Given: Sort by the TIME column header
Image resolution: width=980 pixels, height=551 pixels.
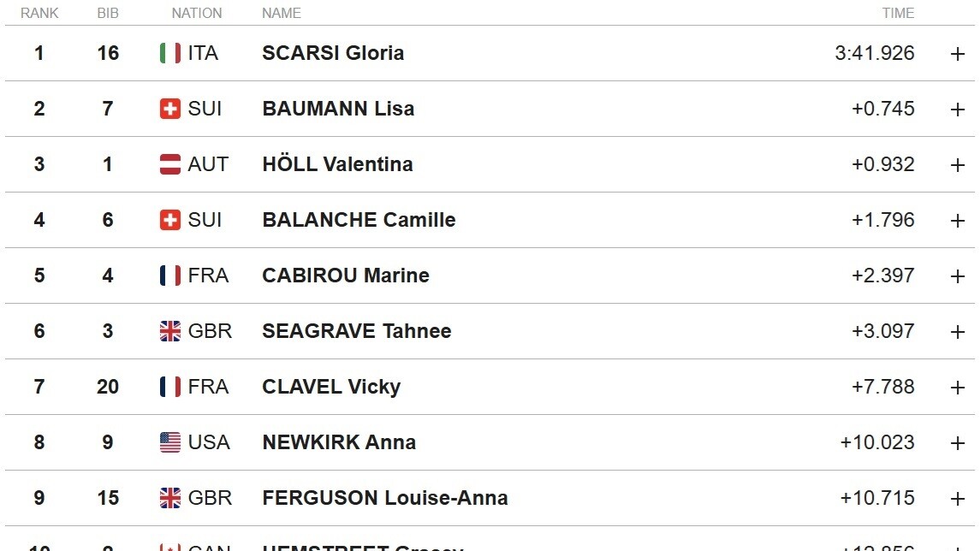Looking at the screenshot, I should point(898,13).
